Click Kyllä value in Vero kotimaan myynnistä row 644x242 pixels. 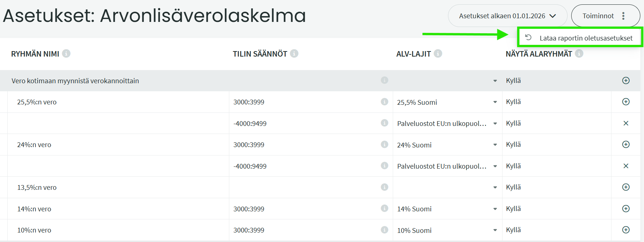tap(513, 81)
